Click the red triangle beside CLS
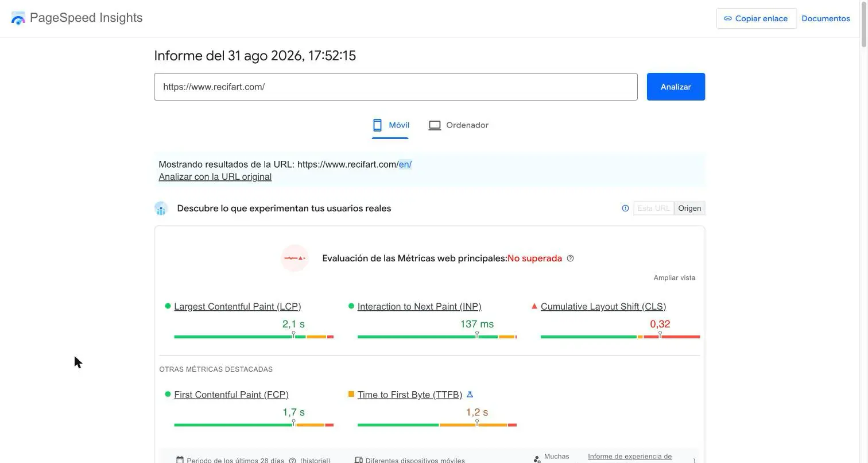The width and height of the screenshot is (868, 463). [x=534, y=306]
